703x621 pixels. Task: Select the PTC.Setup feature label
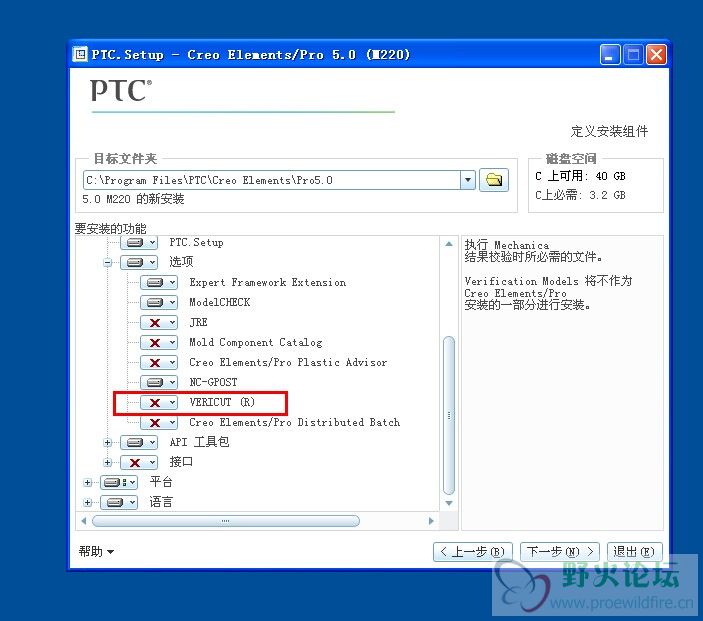tap(196, 243)
